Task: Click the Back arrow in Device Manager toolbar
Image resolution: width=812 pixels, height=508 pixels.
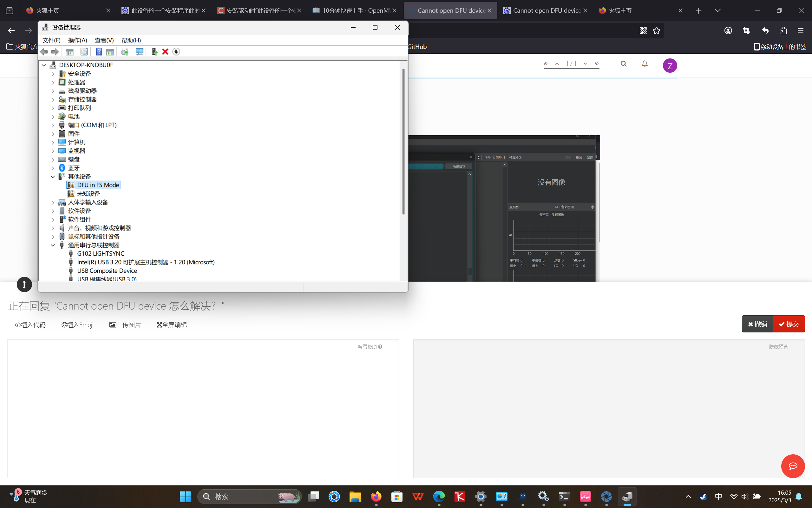Action: click(x=44, y=52)
